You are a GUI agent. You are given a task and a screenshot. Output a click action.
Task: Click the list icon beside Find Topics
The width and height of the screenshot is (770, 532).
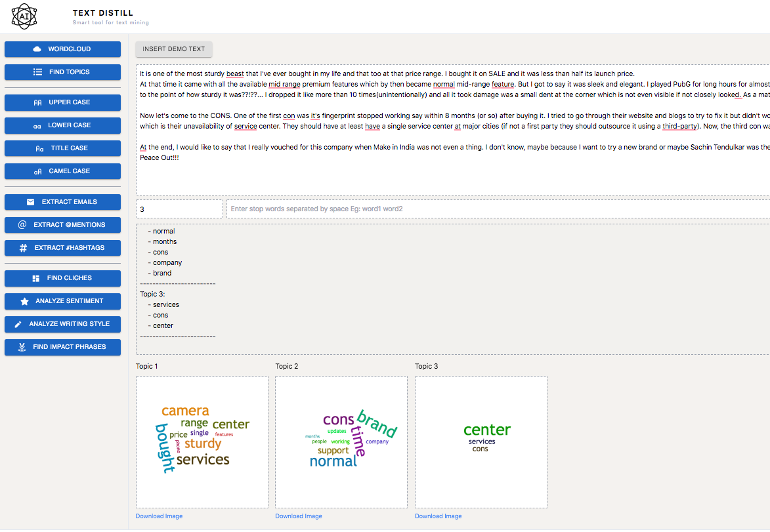click(38, 72)
